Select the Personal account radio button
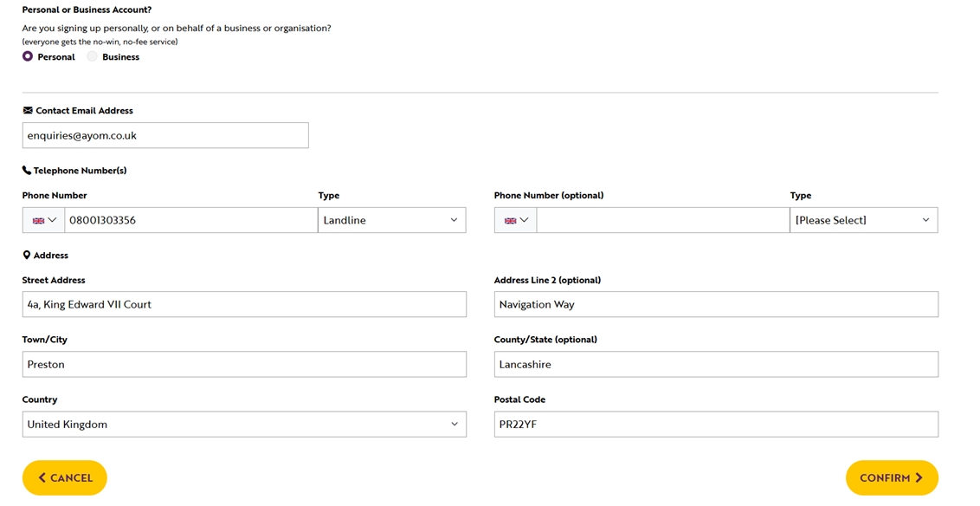The height and width of the screenshot is (506, 980). [27, 56]
